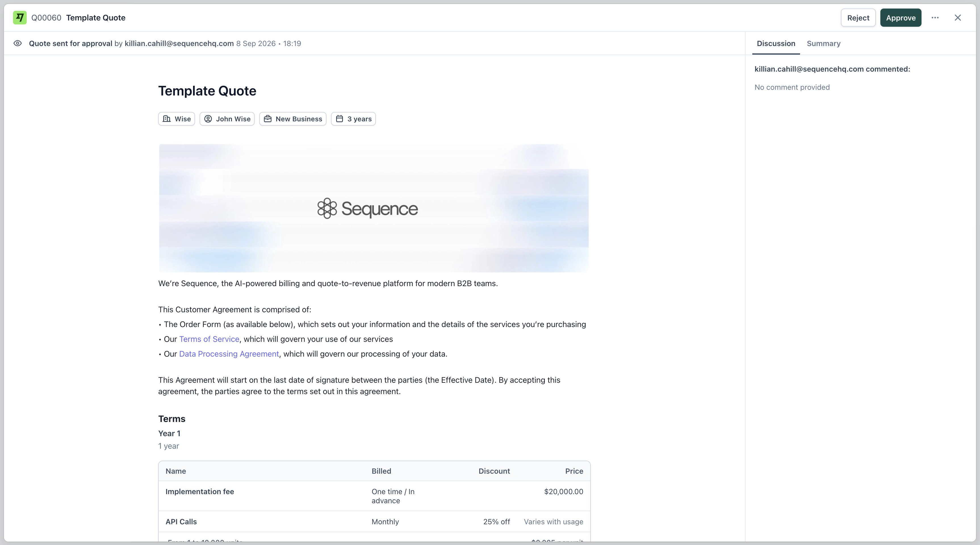Click the Name column header
The image size is (980, 545).
pos(176,471)
